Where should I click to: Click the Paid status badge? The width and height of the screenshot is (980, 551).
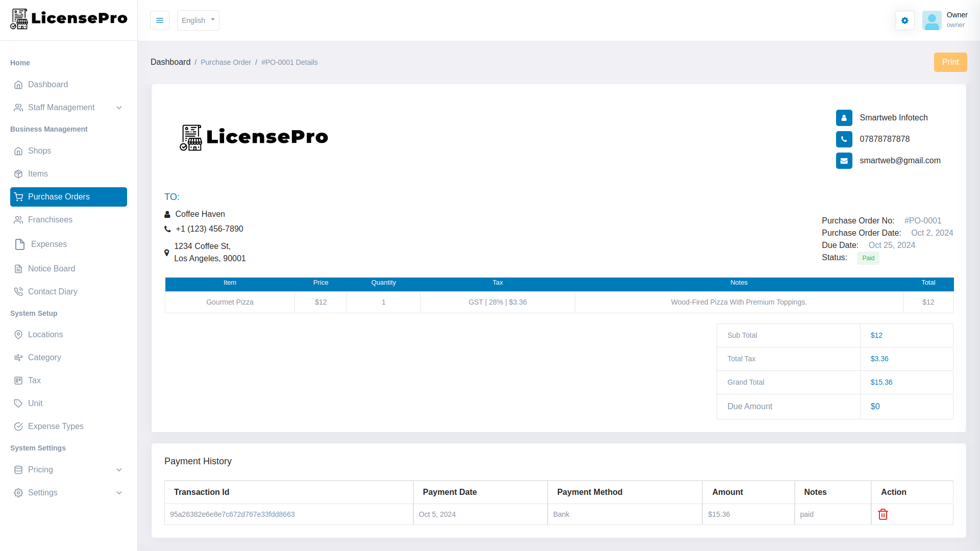(868, 258)
